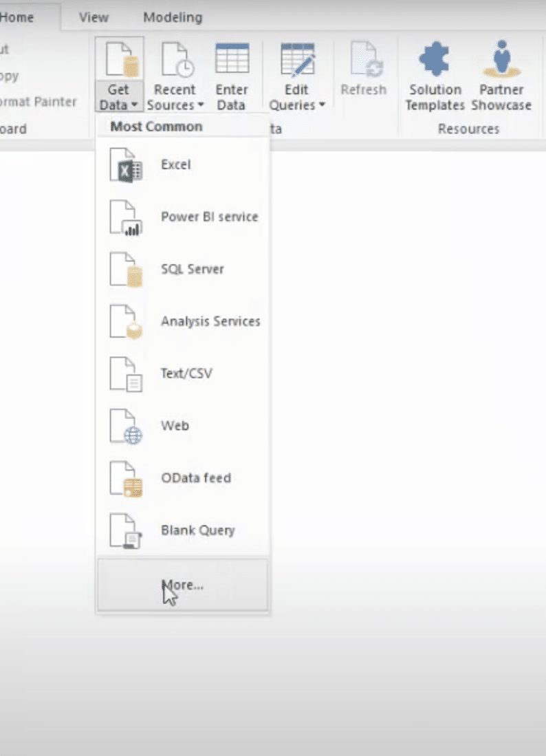The width and height of the screenshot is (546, 756).
Task: Select the Excel icon in the menu
Action: point(125,165)
